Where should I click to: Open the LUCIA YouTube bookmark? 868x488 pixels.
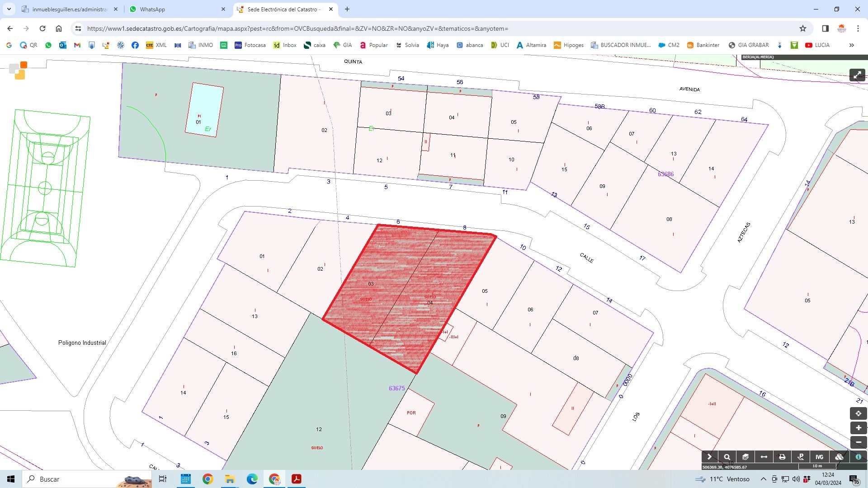pos(817,45)
